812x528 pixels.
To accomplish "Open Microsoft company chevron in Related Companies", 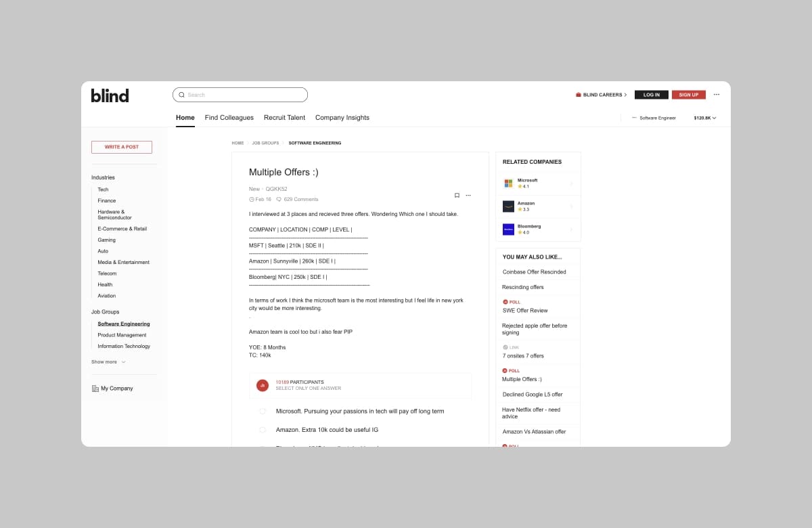I will [571, 183].
